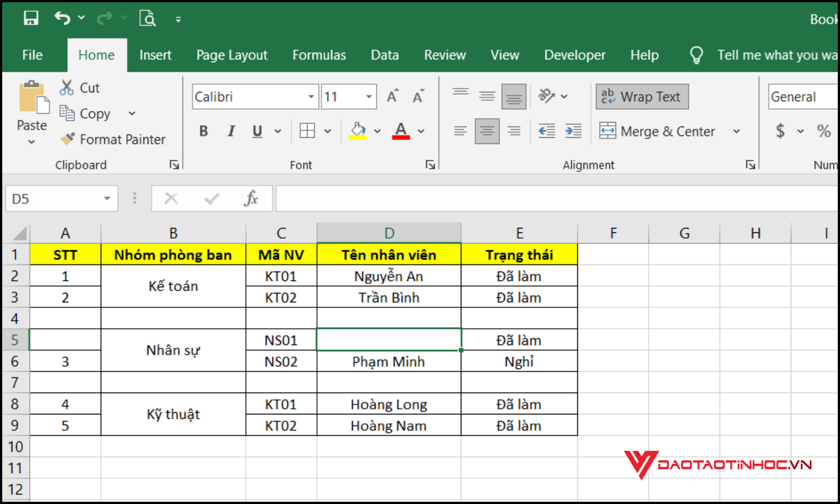Toggle bold formatting
The image size is (840, 504).
[203, 130]
